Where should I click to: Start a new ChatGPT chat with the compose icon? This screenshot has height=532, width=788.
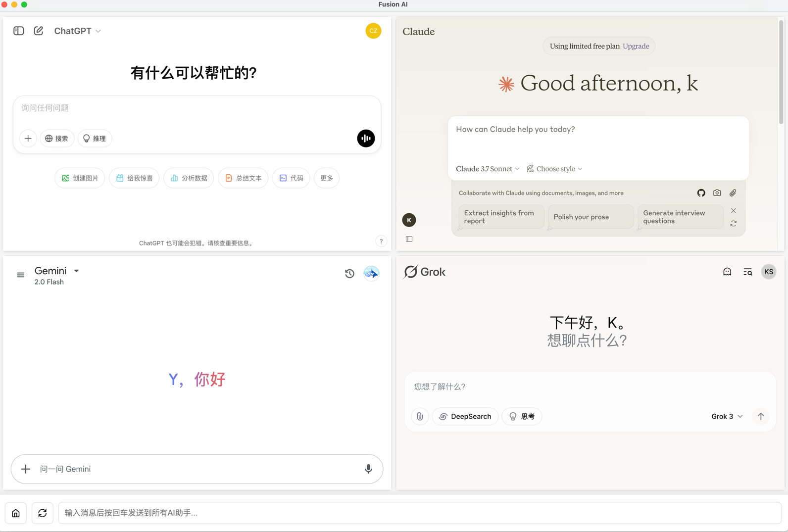39,31
